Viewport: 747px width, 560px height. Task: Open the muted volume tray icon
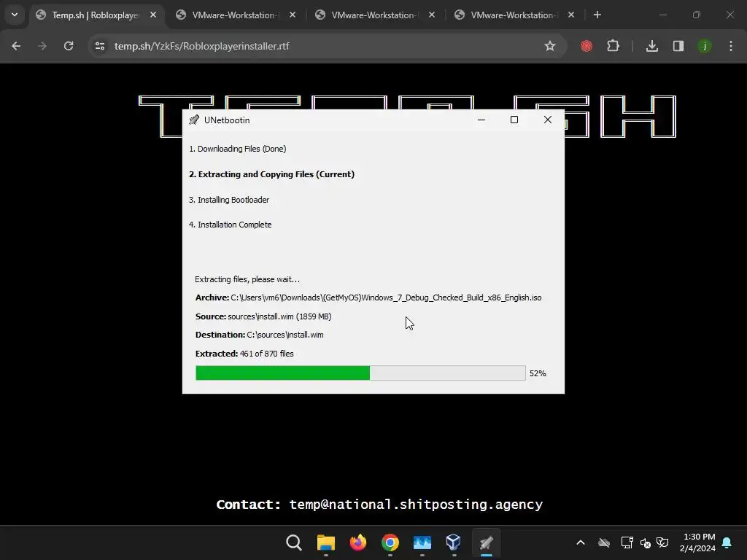(x=646, y=542)
